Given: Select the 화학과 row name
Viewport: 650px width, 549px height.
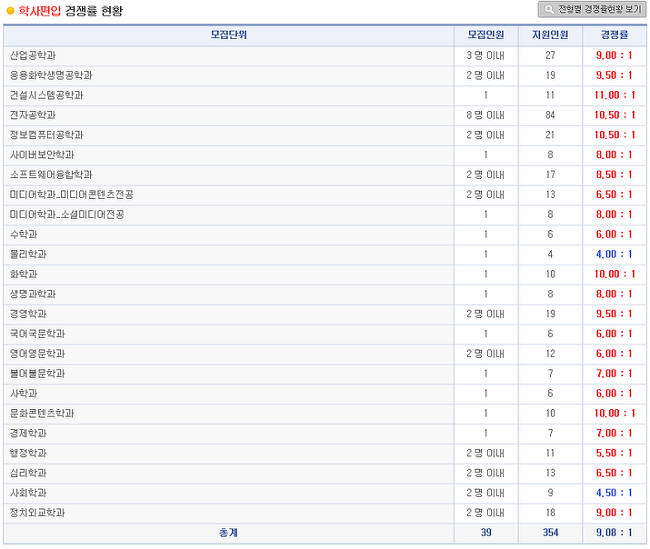Looking at the screenshot, I should [x=24, y=274].
